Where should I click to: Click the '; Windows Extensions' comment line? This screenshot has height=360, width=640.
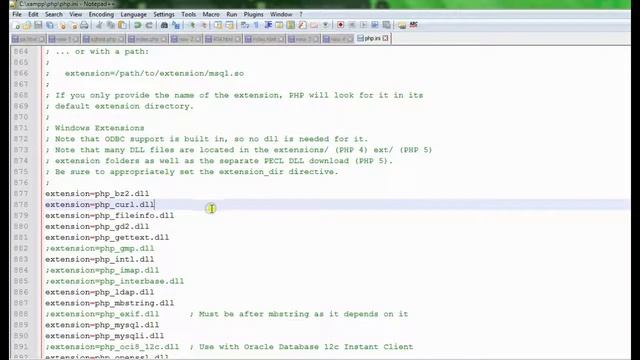pyautogui.click(x=95, y=128)
